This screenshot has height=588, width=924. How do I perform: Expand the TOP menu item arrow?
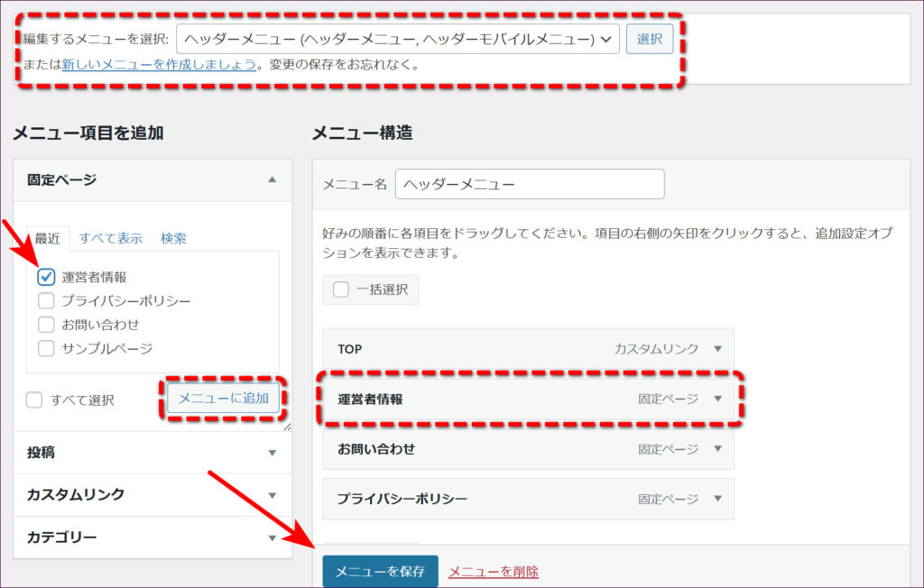click(717, 349)
